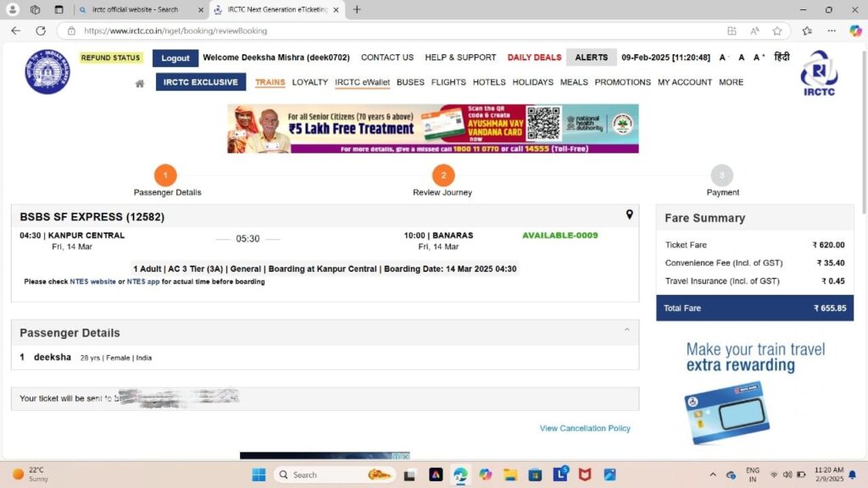The image size is (868, 488).
Task: Open the NTES app link
Action: pyautogui.click(x=143, y=281)
